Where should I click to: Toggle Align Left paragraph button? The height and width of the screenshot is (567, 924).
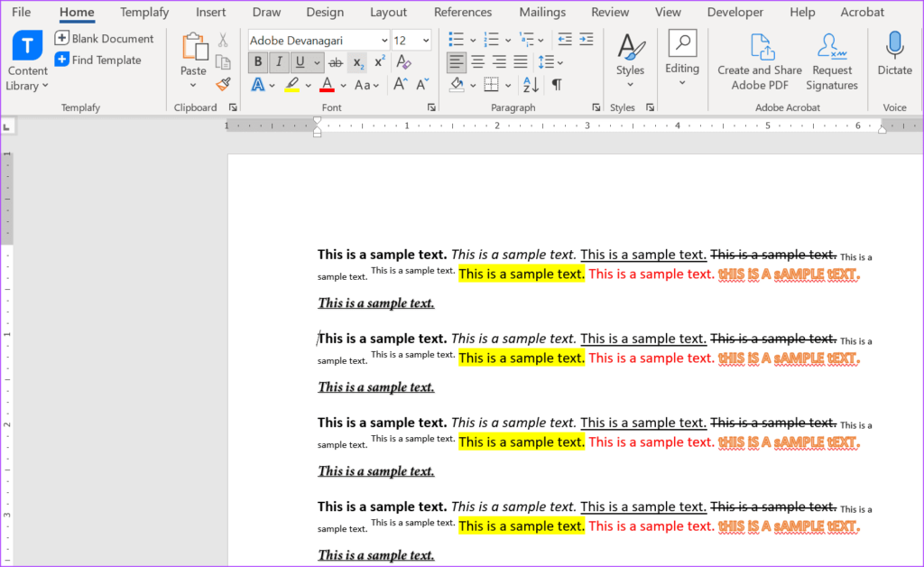[x=456, y=62]
